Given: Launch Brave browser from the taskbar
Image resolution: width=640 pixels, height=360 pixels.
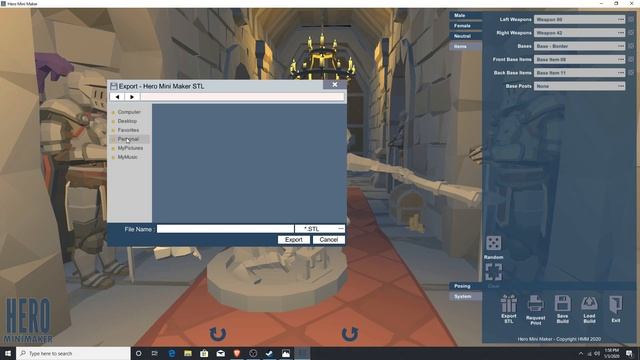Looking at the screenshot, I should (x=237, y=353).
